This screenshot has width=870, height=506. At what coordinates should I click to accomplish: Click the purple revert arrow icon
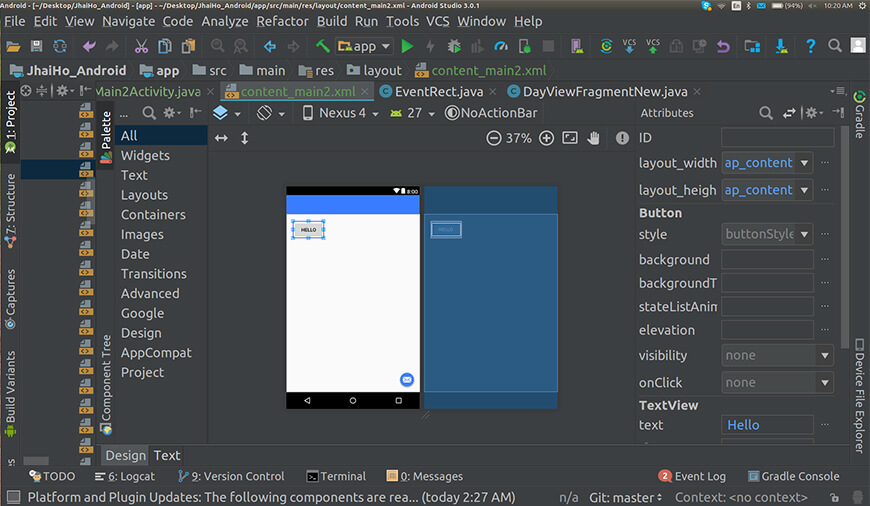click(723, 46)
